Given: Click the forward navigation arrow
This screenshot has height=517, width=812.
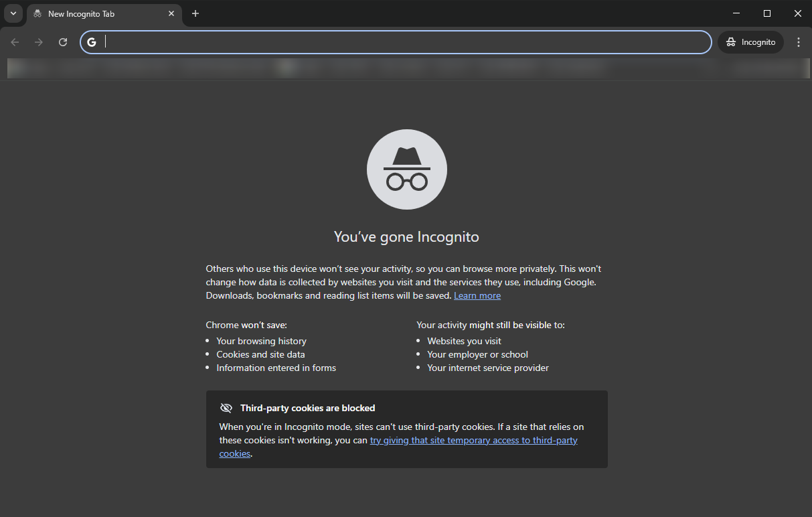Looking at the screenshot, I should point(39,42).
